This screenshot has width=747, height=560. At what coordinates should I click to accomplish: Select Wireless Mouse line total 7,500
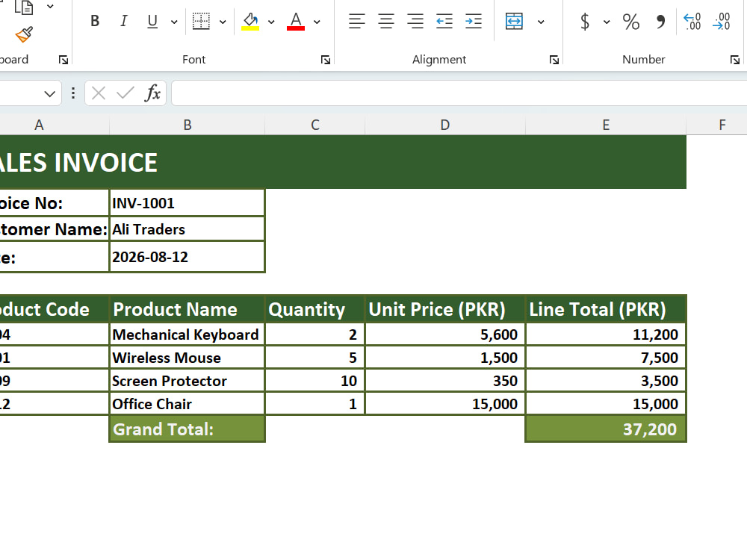tap(606, 358)
